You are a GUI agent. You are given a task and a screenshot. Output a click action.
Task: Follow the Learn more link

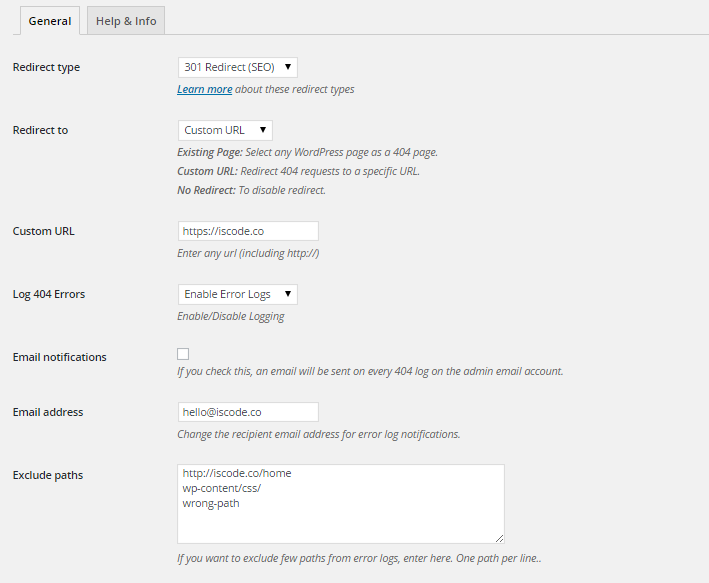[204, 89]
